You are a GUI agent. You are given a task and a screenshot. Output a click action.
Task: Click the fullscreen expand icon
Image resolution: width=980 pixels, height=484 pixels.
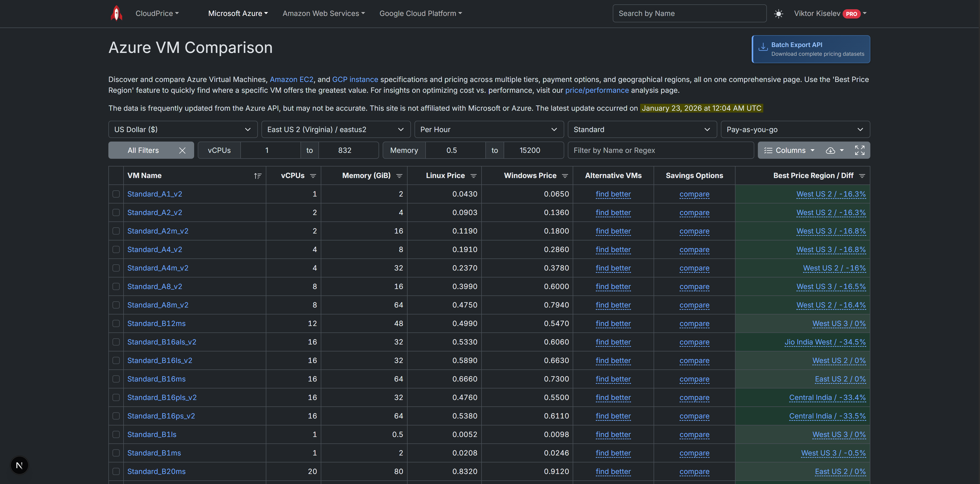tap(859, 150)
